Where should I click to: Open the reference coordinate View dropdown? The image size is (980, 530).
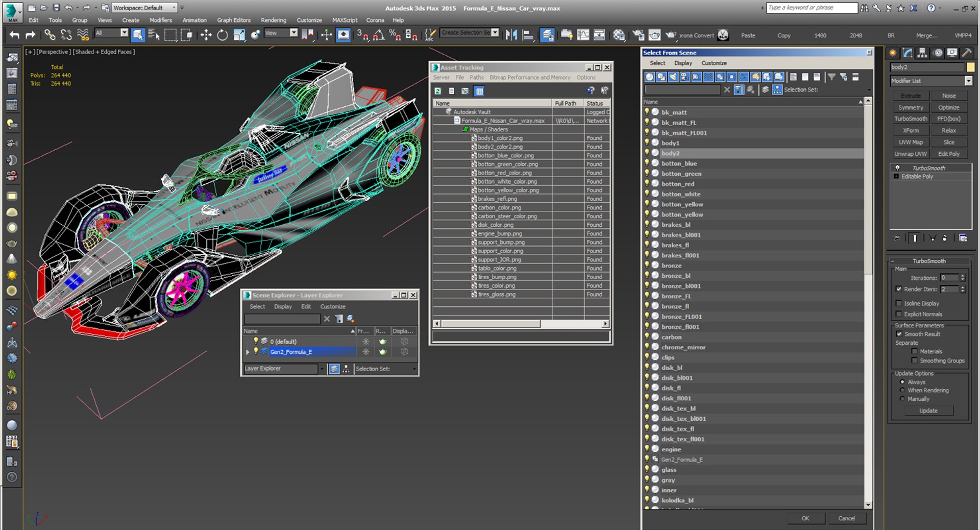[x=293, y=33]
